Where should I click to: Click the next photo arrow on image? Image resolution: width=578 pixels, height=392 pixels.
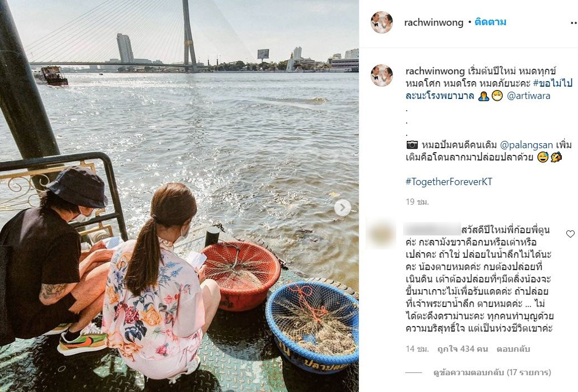click(343, 208)
